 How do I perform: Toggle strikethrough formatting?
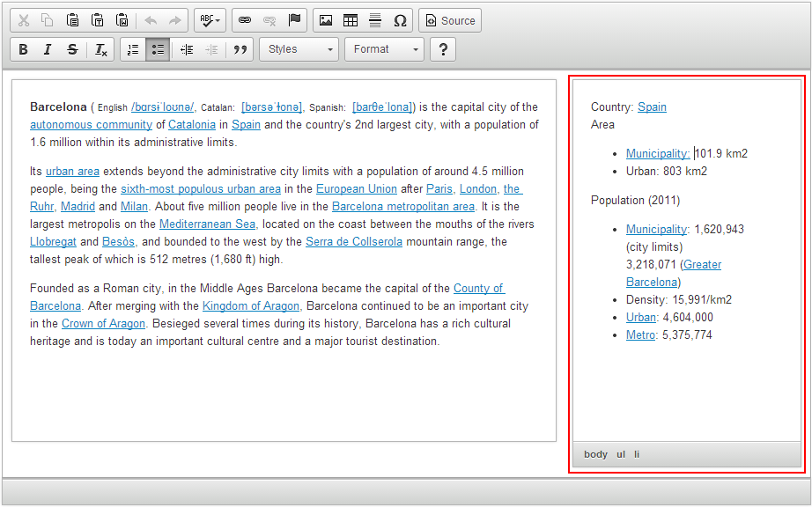click(x=72, y=49)
